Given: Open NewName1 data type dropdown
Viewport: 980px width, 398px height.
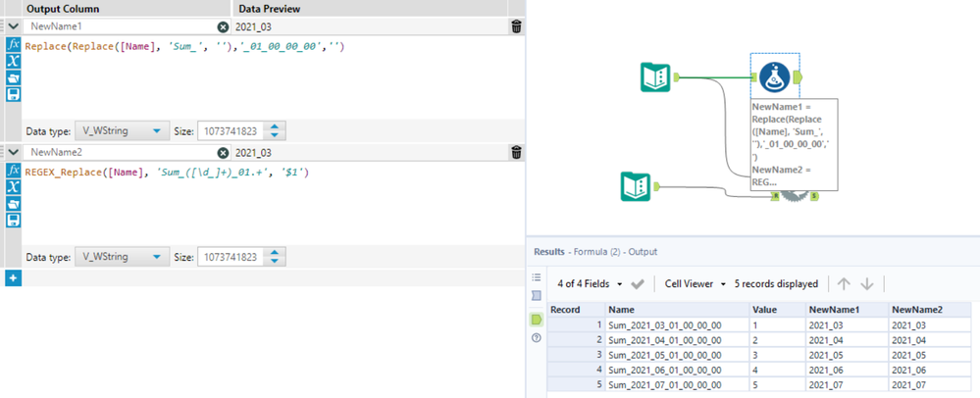Looking at the screenshot, I should [x=122, y=131].
